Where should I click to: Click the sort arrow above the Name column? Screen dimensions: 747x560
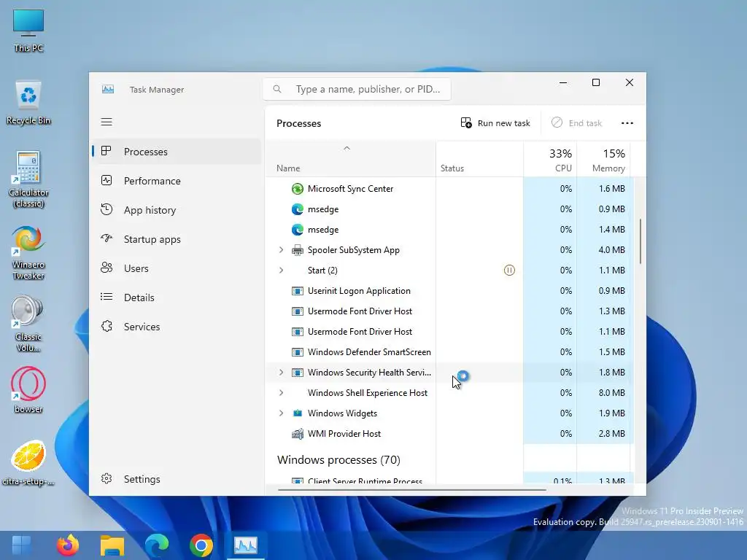pyautogui.click(x=347, y=148)
